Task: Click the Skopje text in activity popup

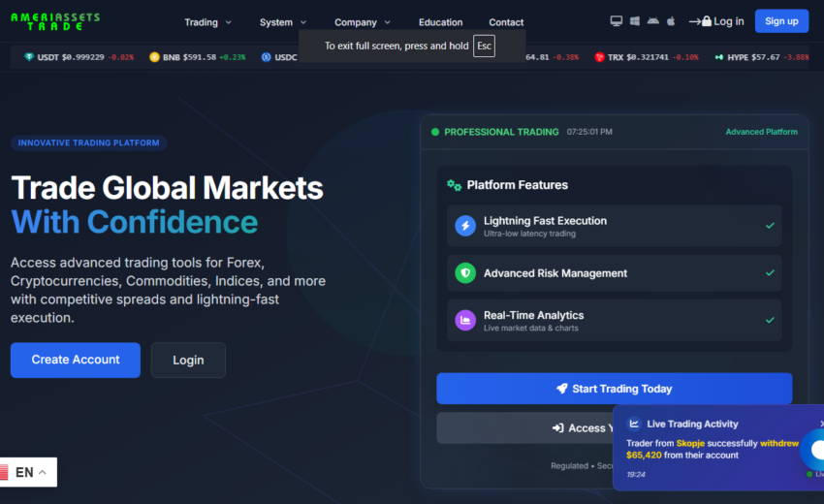Action: tap(690, 443)
